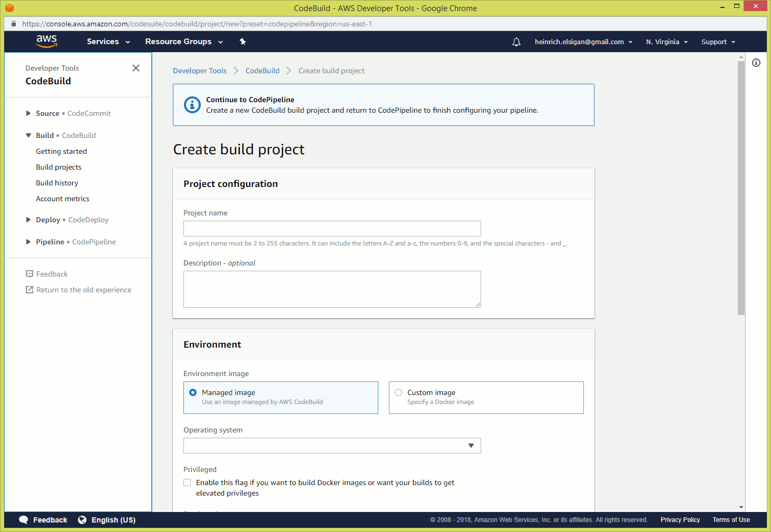Click the AWS logo home icon
The image size is (771, 532).
coord(46,41)
